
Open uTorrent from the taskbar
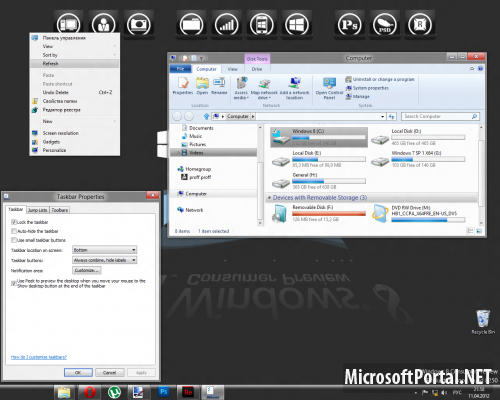(114, 392)
